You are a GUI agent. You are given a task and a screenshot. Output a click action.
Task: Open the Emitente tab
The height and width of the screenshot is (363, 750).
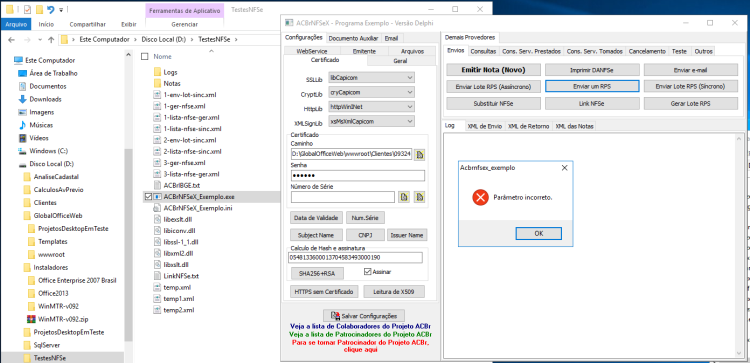364,51
